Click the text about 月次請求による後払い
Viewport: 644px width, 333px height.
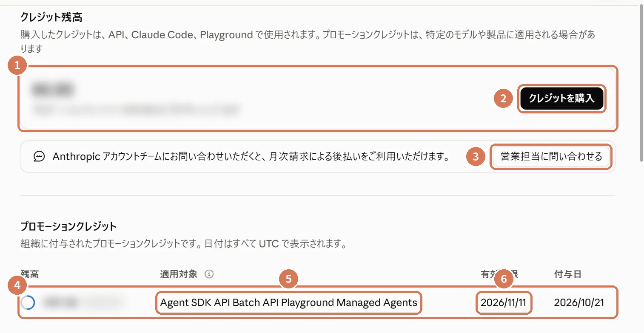(x=251, y=157)
